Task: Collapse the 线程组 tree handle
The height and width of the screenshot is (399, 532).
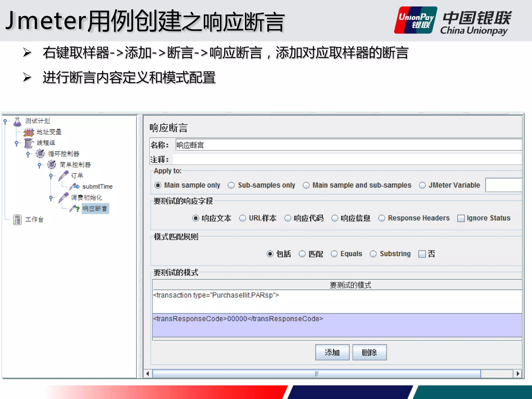Action: click(x=16, y=143)
